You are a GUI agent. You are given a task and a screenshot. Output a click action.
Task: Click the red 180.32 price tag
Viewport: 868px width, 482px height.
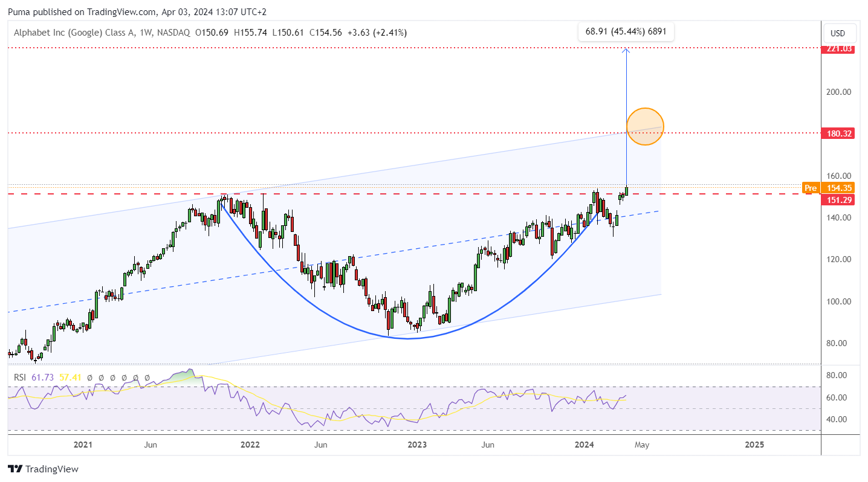[837, 133]
